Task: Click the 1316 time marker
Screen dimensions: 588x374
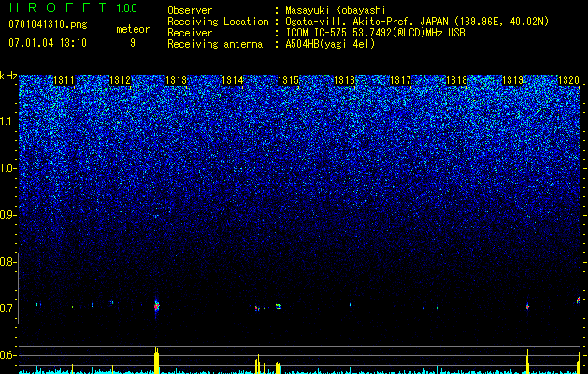Action: click(344, 80)
